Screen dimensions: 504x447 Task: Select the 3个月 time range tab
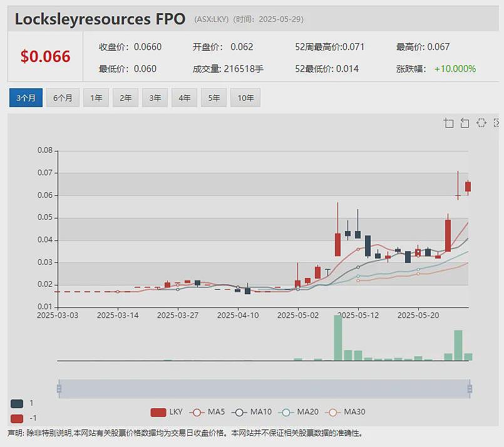click(x=26, y=98)
